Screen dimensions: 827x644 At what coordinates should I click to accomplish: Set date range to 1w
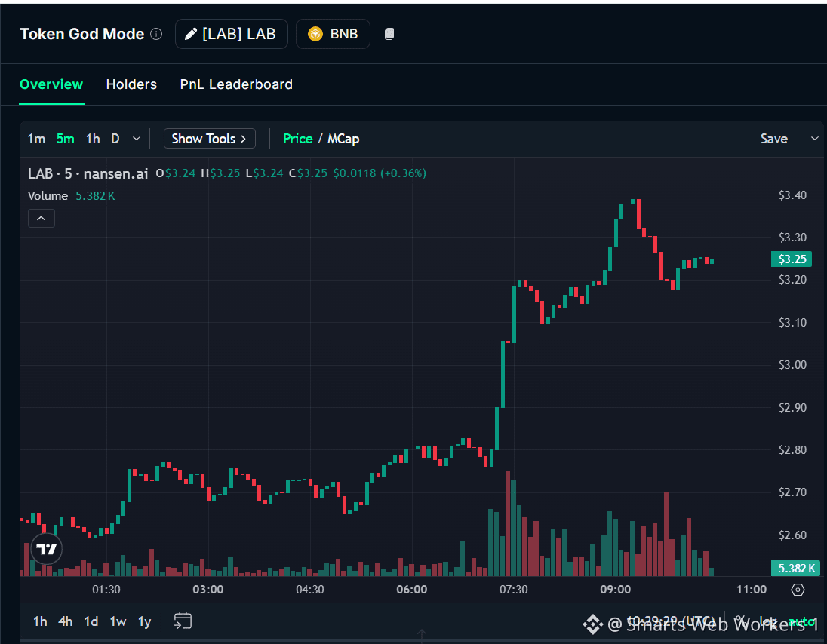pyautogui.click(x=118, y=621)
